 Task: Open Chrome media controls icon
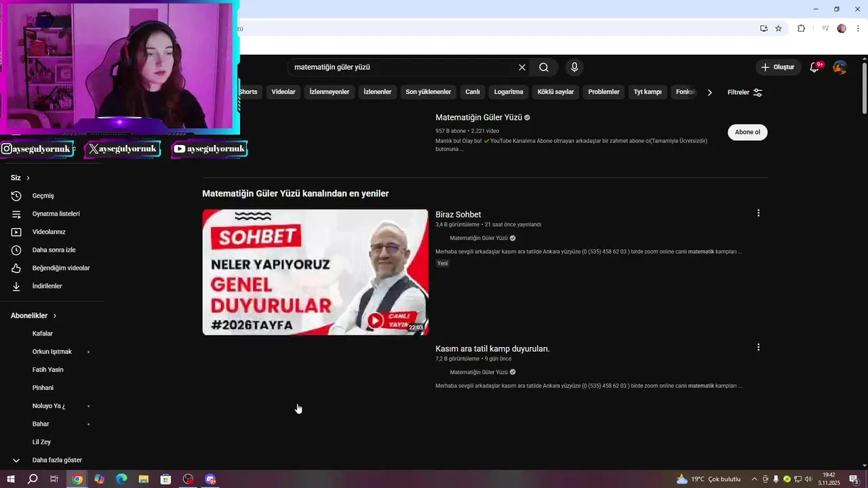825,28
